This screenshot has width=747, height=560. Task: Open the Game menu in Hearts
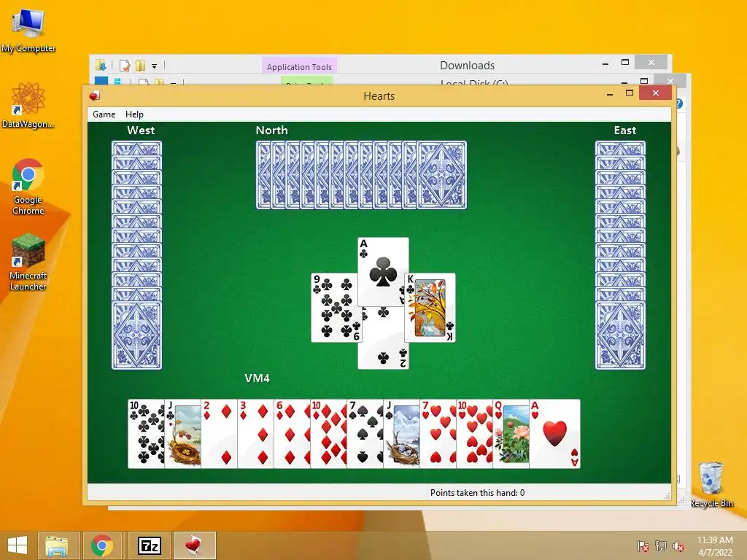click(x=104, y=114)
